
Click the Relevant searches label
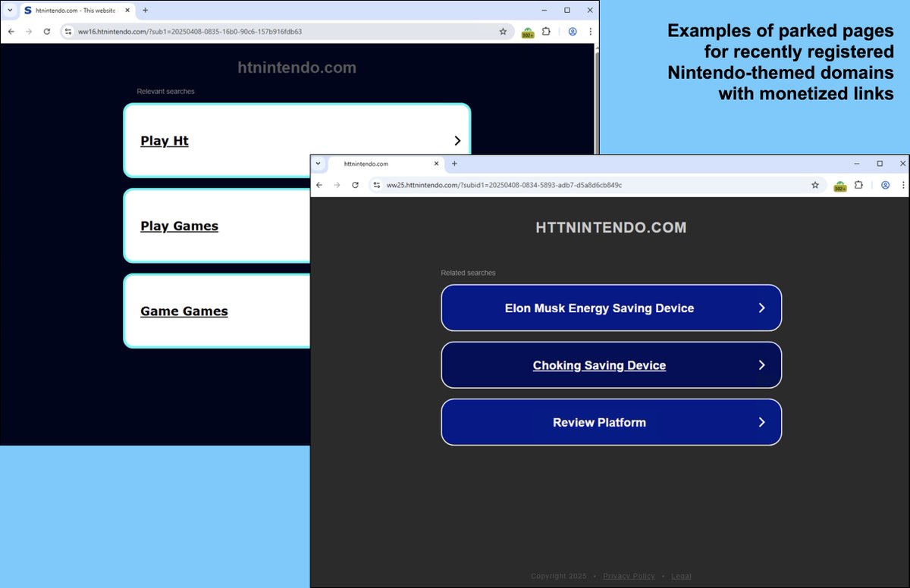165,92
